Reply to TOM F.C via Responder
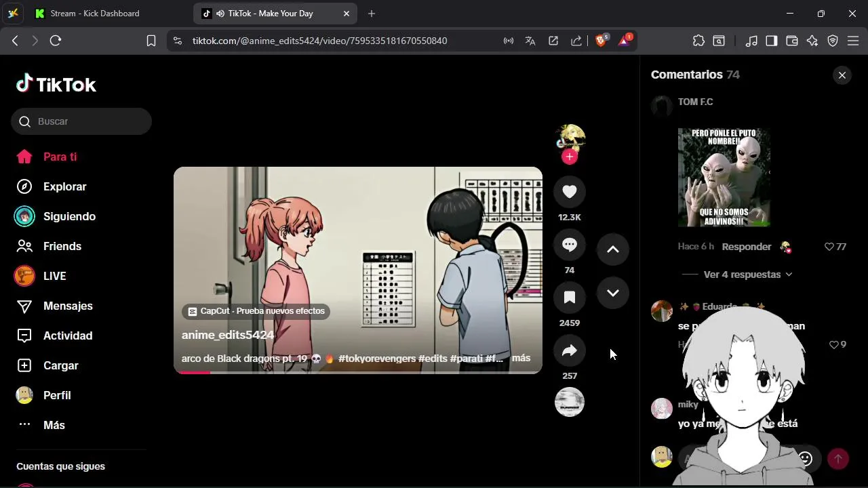The image size is (868, 488). pos(747,247)
